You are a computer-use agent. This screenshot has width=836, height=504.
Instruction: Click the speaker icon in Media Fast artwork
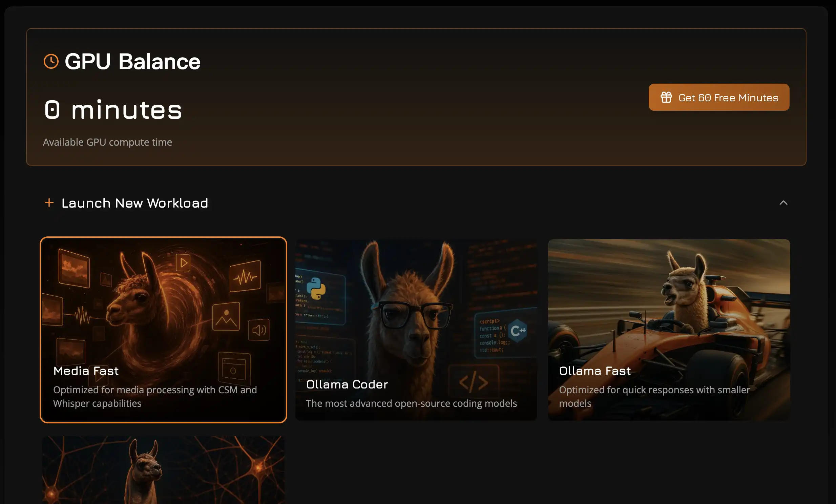pyautogui.click(x=259, y=330)
